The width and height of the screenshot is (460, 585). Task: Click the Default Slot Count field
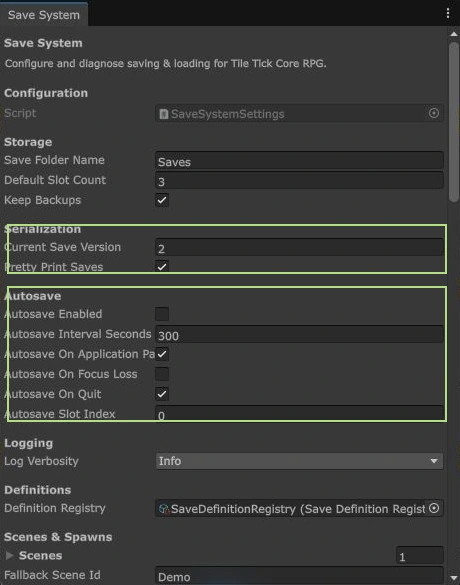point(299,181)
